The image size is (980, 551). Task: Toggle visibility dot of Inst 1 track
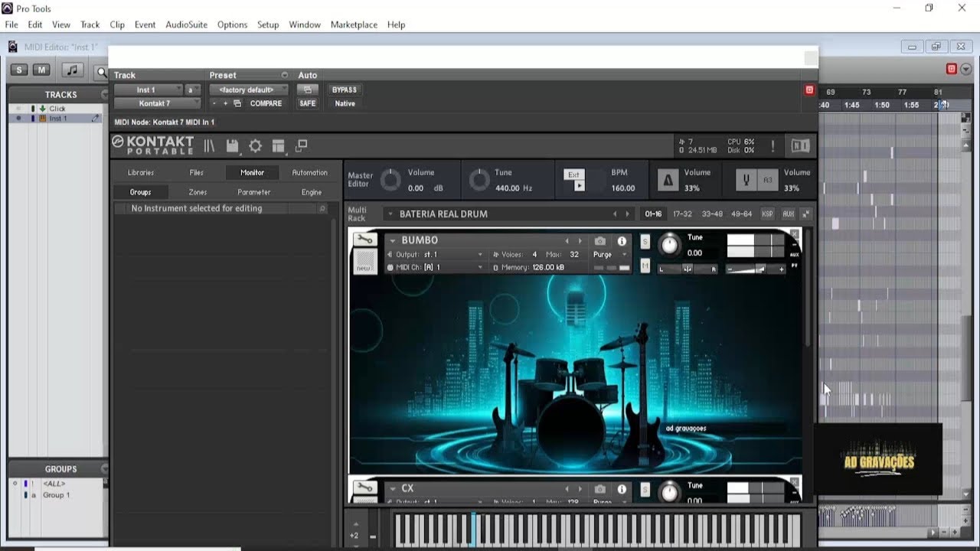point(18,119)
